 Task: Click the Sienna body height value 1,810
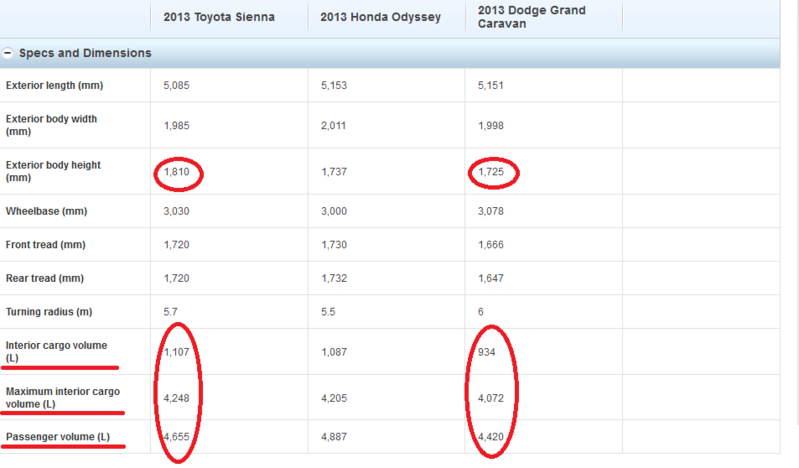tap(176, 172)
